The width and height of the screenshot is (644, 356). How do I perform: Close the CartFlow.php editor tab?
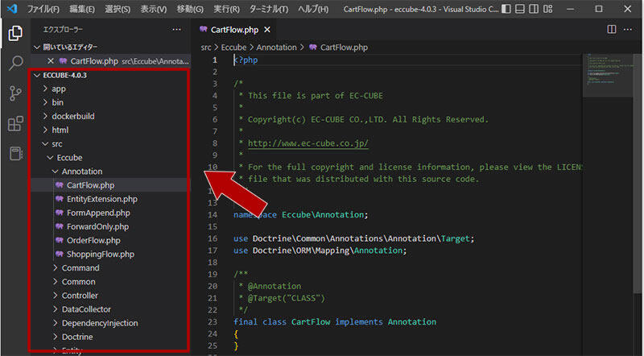[267, 30]
